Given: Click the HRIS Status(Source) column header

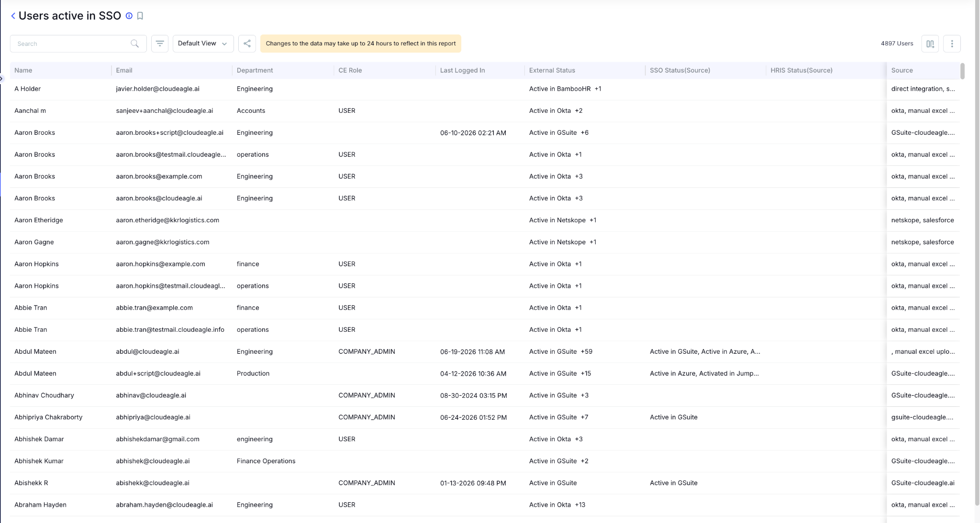Looking at the screenshot, I should 801,70.
